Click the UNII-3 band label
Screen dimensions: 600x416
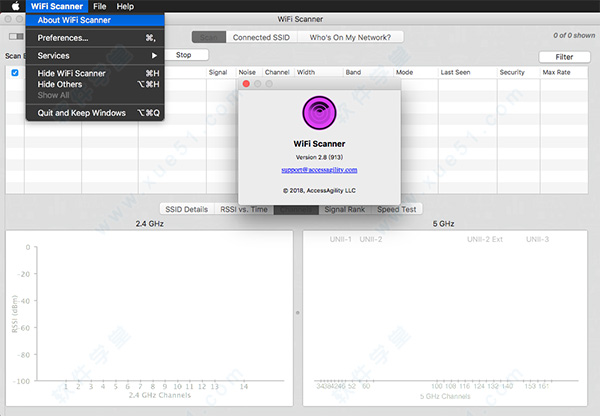pos(537,239)
